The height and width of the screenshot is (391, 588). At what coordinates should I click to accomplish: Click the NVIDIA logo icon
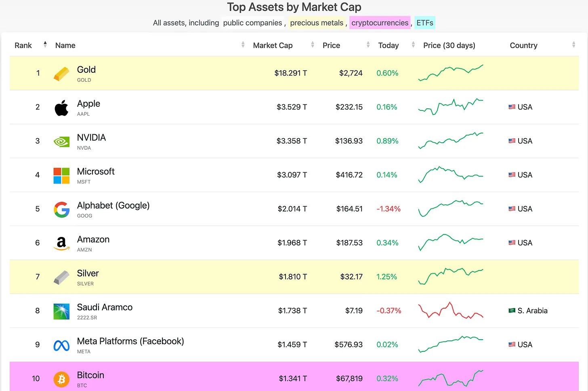click(61, 142)
